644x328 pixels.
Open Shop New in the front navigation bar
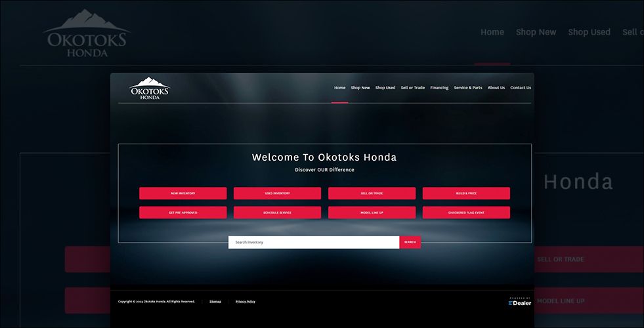[360, 88]
